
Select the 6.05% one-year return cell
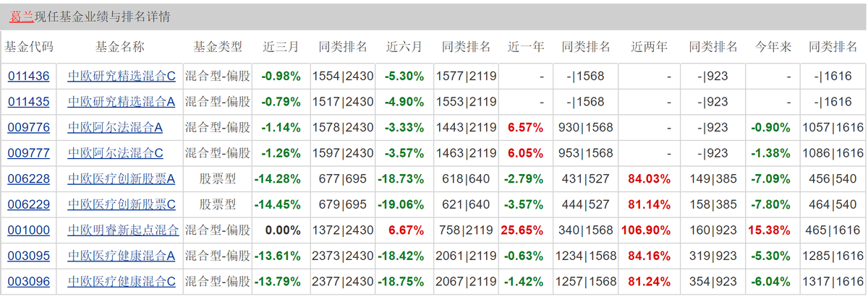pyautogui.click(x=526, y=153)
